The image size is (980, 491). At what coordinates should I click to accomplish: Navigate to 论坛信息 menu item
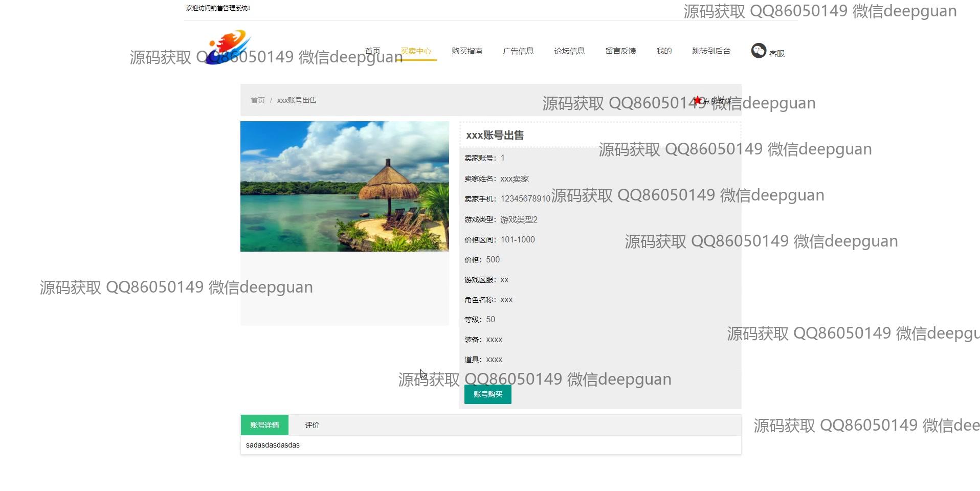pyautogui.click(x=569, y=51)
